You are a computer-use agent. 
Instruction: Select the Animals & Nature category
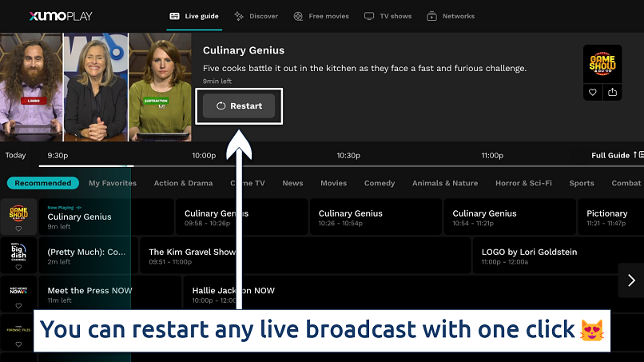[445, 183]
